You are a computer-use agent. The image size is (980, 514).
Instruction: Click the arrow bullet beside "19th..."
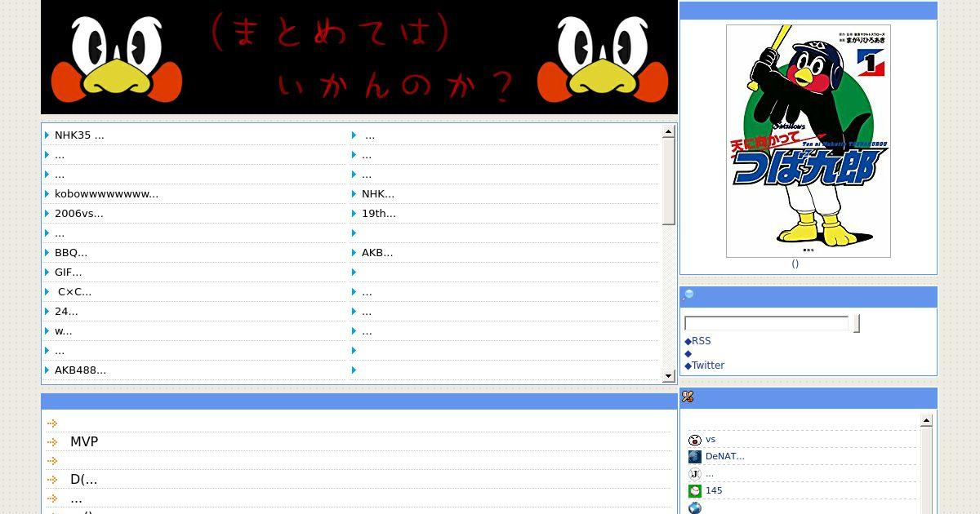[354, 214]
